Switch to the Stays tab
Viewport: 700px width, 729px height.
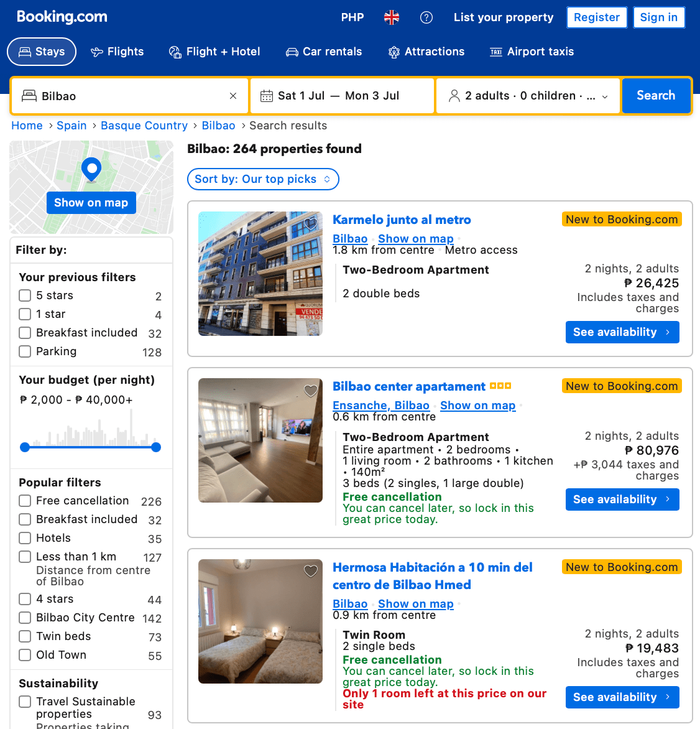[42, 52]
